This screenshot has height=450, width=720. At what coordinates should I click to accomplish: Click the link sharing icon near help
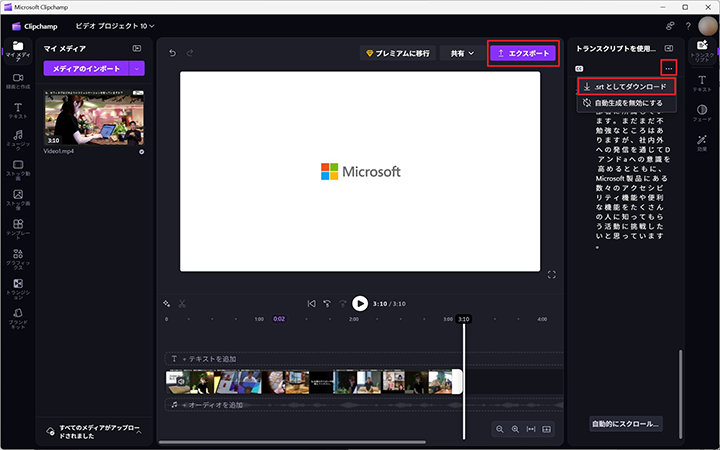coord(670,26)
